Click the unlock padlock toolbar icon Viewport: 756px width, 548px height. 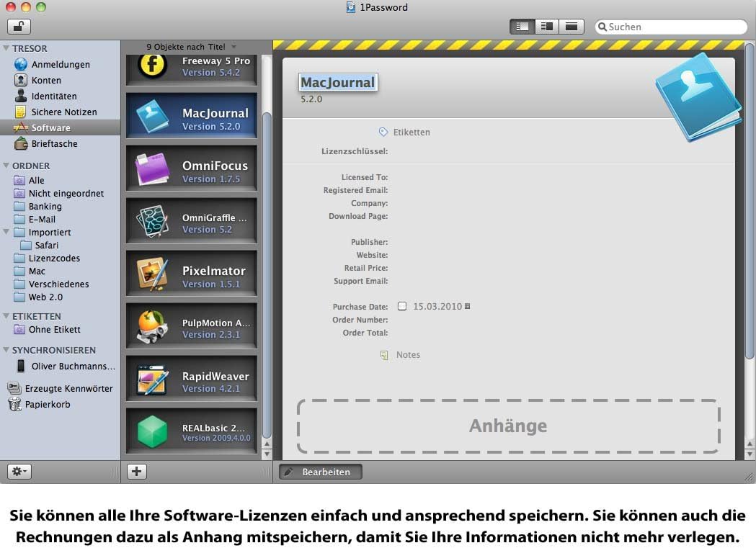19,27
